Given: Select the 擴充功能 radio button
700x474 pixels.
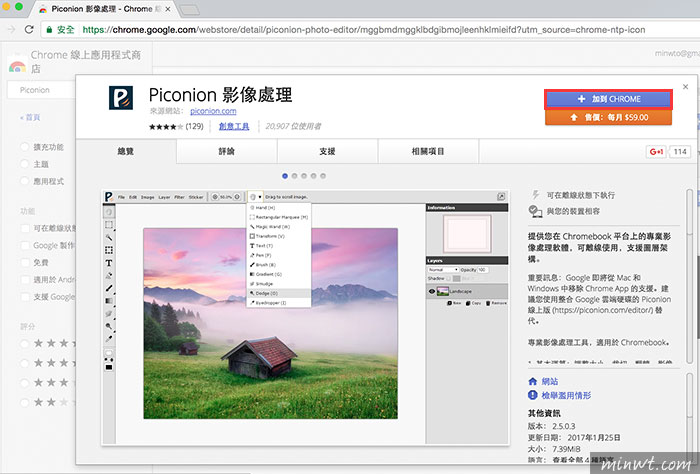Looking at the screenshot, I should tap(24, 147).
